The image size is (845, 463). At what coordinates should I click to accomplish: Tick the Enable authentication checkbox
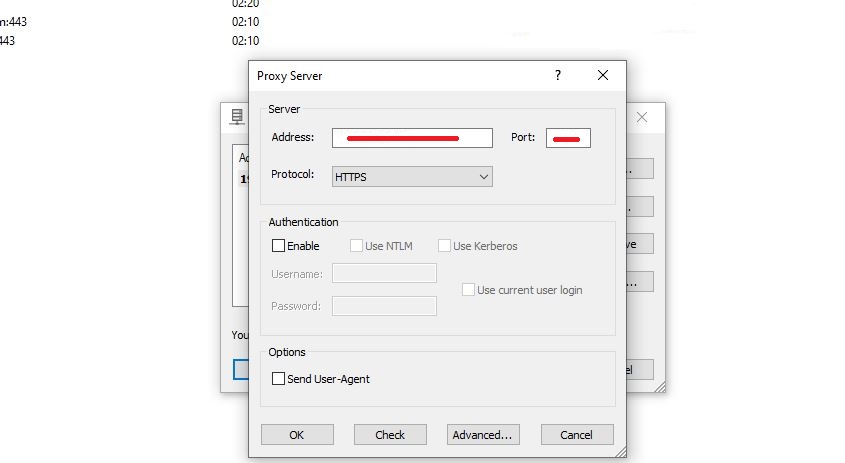(278, 246)
